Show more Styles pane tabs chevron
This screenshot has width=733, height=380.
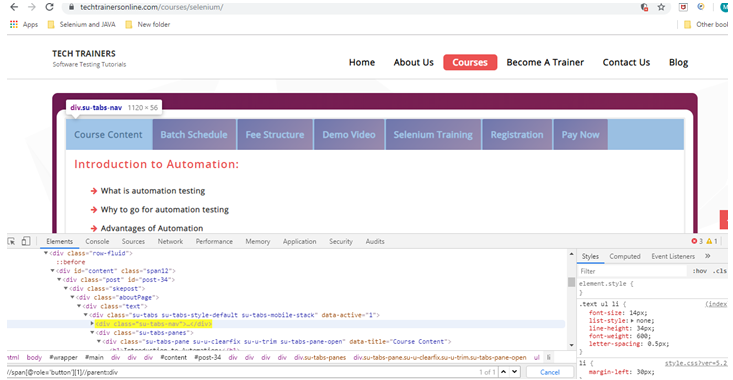[708, 256]
